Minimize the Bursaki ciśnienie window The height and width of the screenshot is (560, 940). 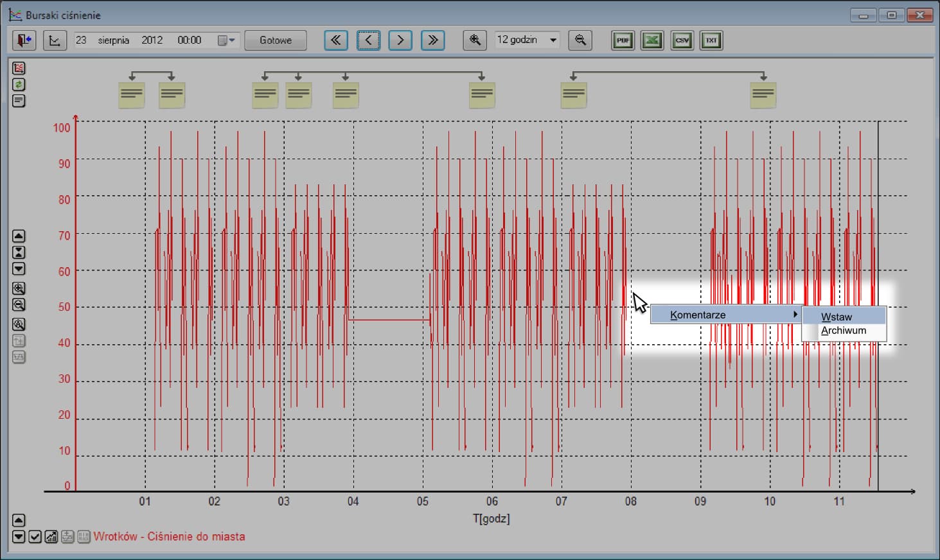864,15
